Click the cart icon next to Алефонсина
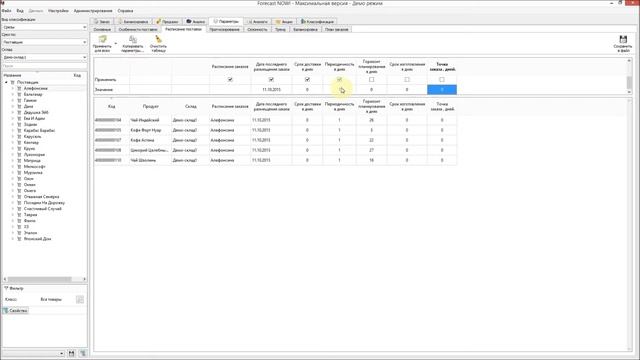 click(19, 88)
